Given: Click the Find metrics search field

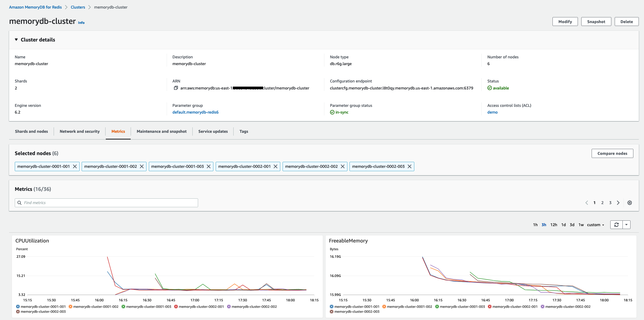Looking at the screenshot, I should pos(106,203).
